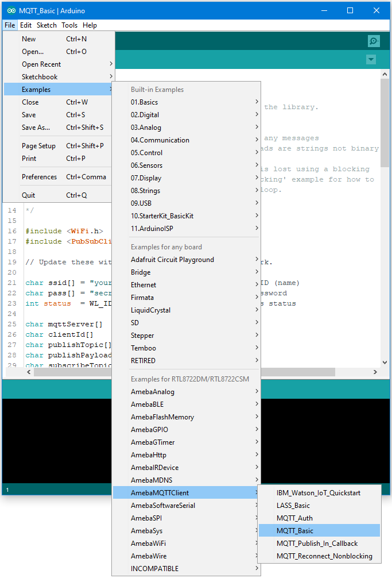The height and width of the screenshot is (578, 392).
Task: Expand 11.ArduinoISP examples
Action: coord(187,229)
